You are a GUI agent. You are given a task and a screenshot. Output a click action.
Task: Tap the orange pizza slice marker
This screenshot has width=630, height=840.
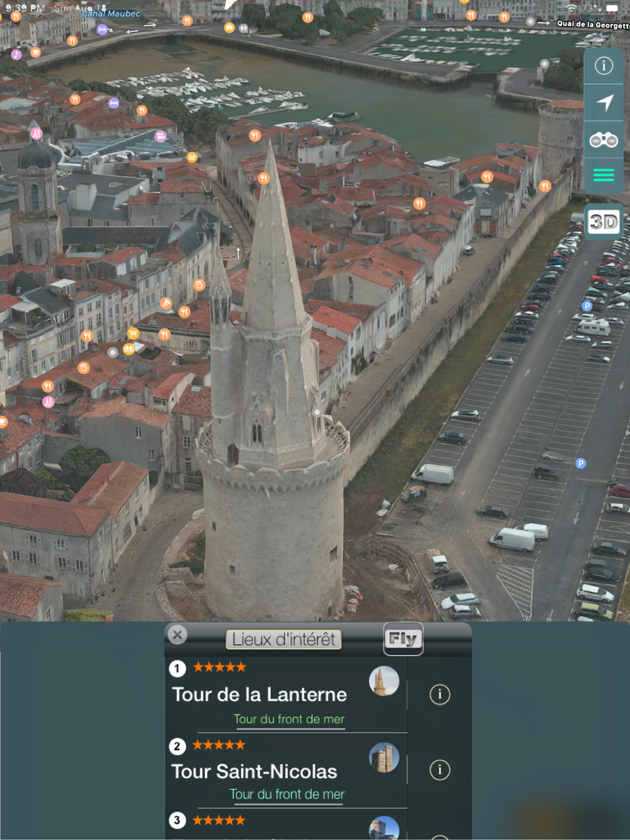(x=166, y=304)
